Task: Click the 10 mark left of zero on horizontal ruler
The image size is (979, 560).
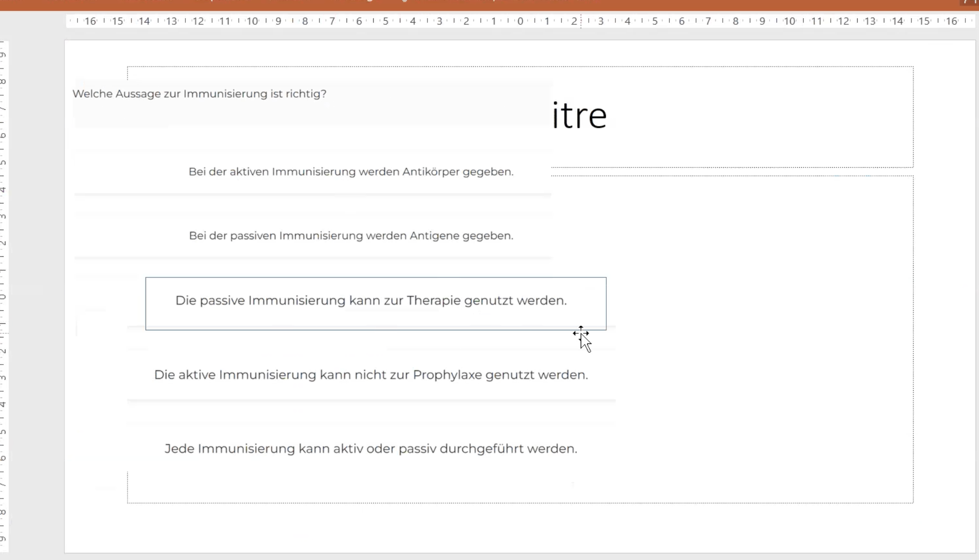Action: coord(252,21)
